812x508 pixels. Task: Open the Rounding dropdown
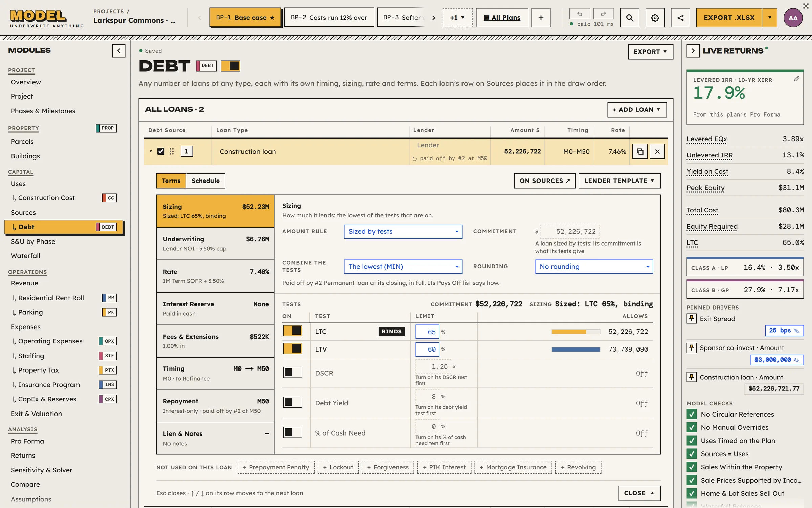tap(594, 267)
